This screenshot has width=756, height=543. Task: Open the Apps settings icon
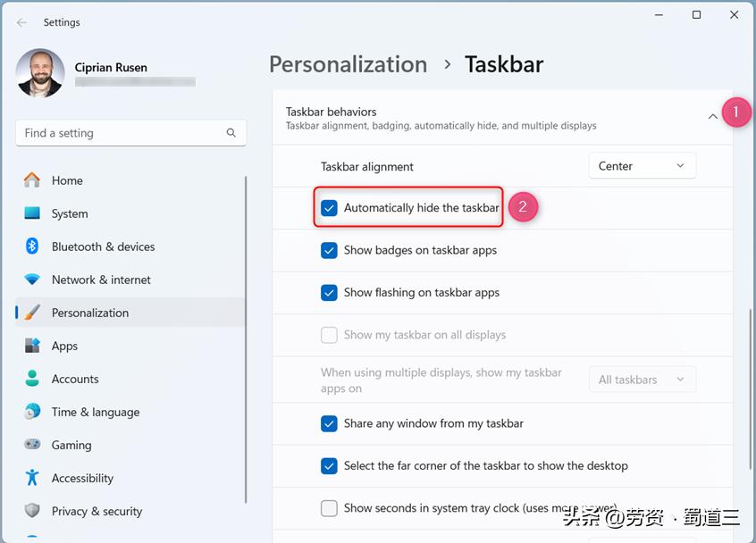pyautogui.click(x=32, y=346)
